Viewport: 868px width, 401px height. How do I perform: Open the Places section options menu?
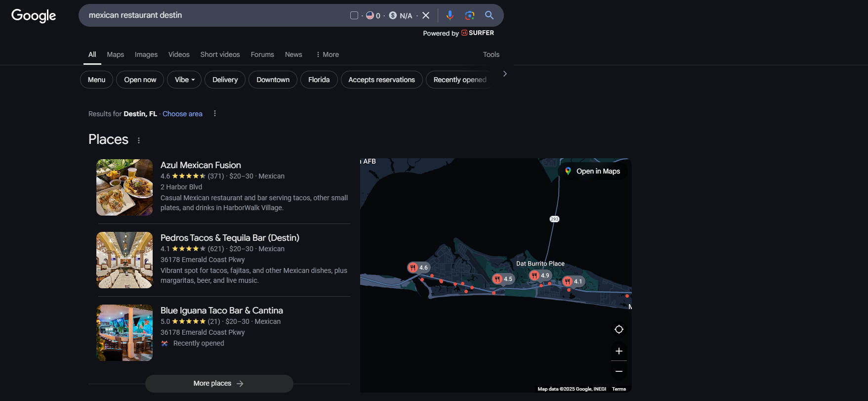click(x=139, y=140)
